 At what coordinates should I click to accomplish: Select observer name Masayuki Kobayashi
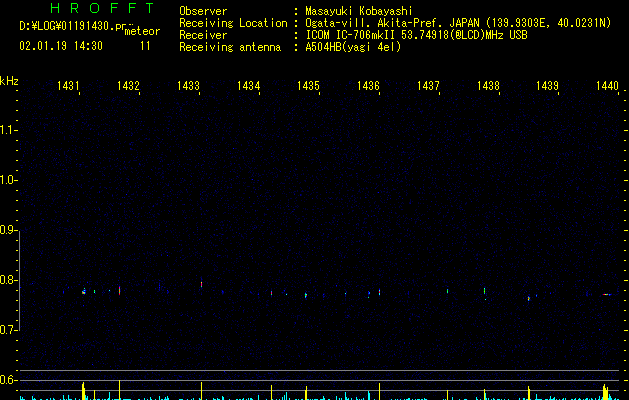[359, 11]
